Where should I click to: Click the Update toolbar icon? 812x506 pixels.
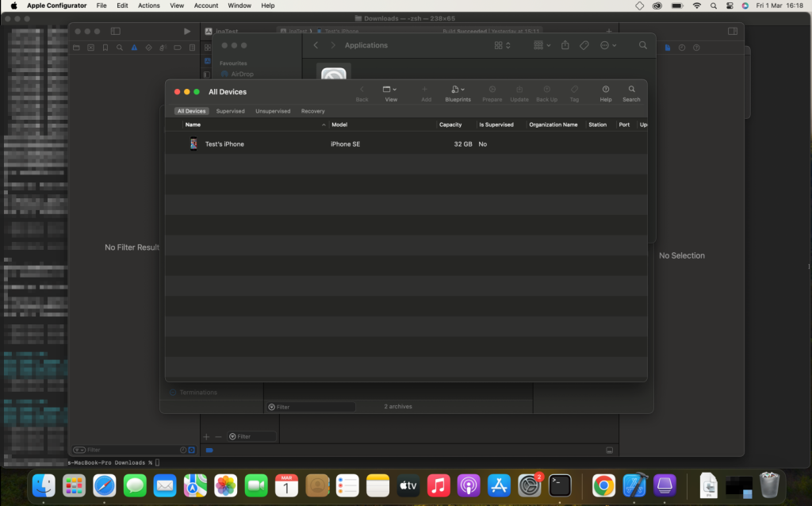click(x=519, y=90)
